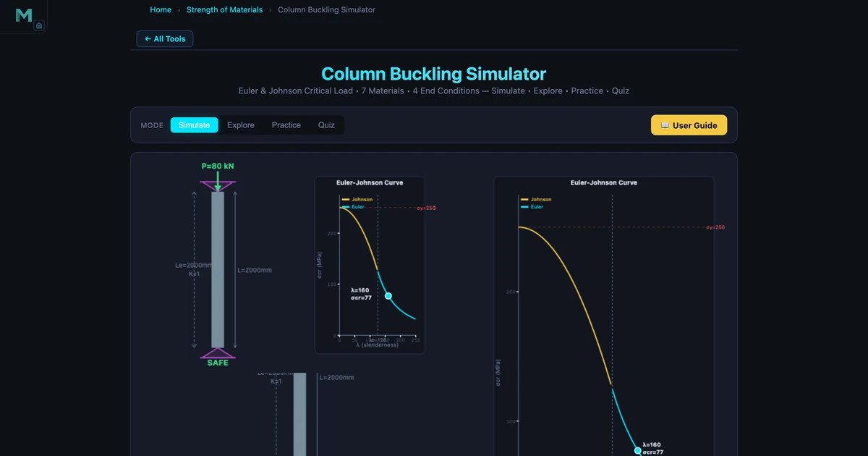Open the User Guide
868x456 pixels.
click(689, 125)
